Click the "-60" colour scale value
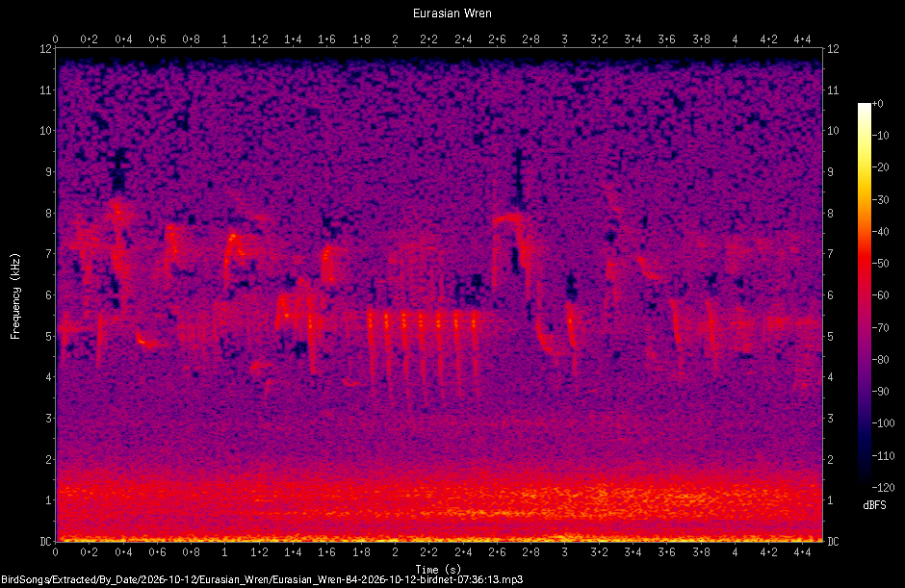The image size is (905, 588). [880, 295]
